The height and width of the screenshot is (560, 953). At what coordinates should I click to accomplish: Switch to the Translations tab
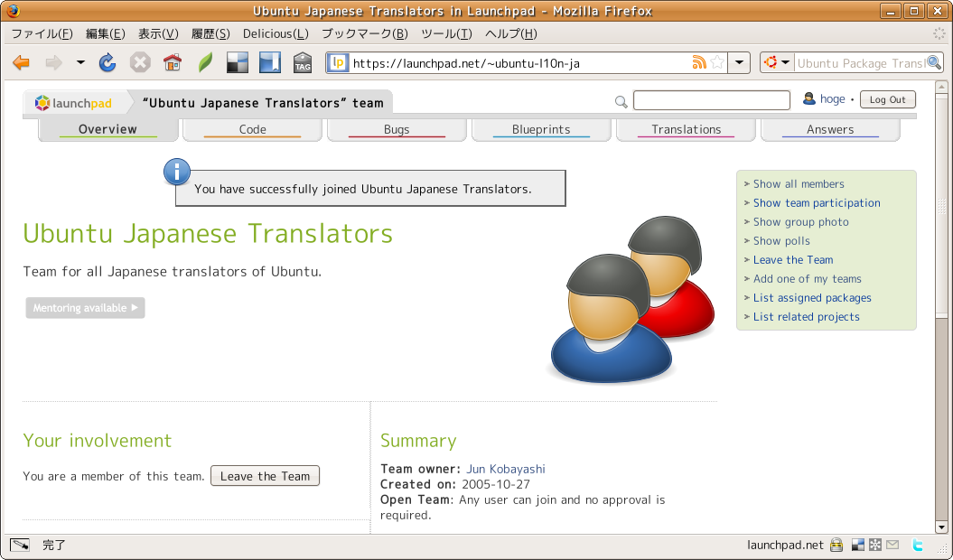coord(687,129)
